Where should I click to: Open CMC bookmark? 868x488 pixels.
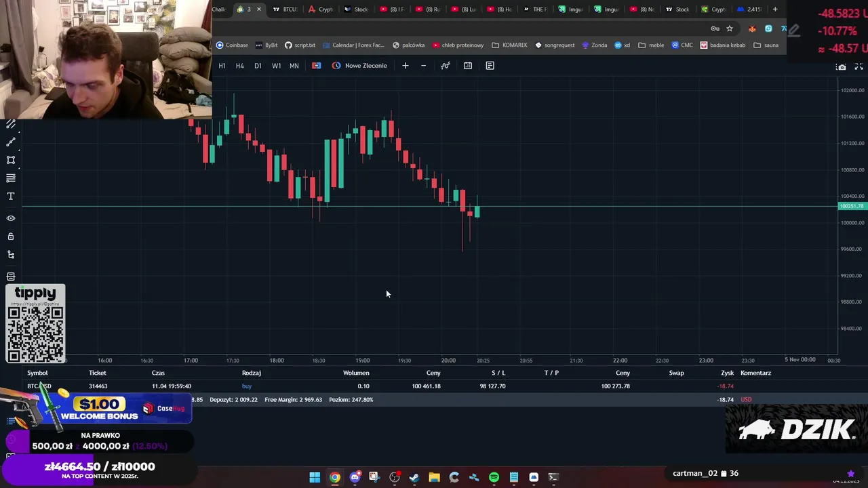[x=682, y=45]
